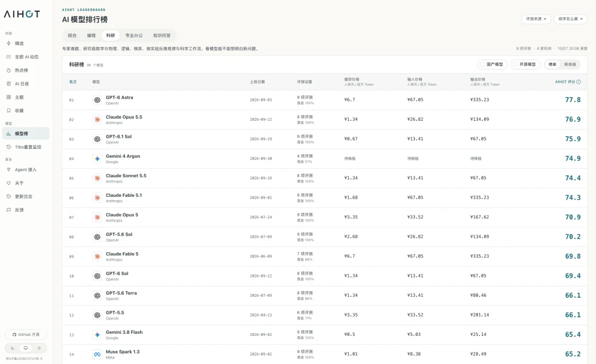Open the 专业办公 leaderboard tab

134,35
